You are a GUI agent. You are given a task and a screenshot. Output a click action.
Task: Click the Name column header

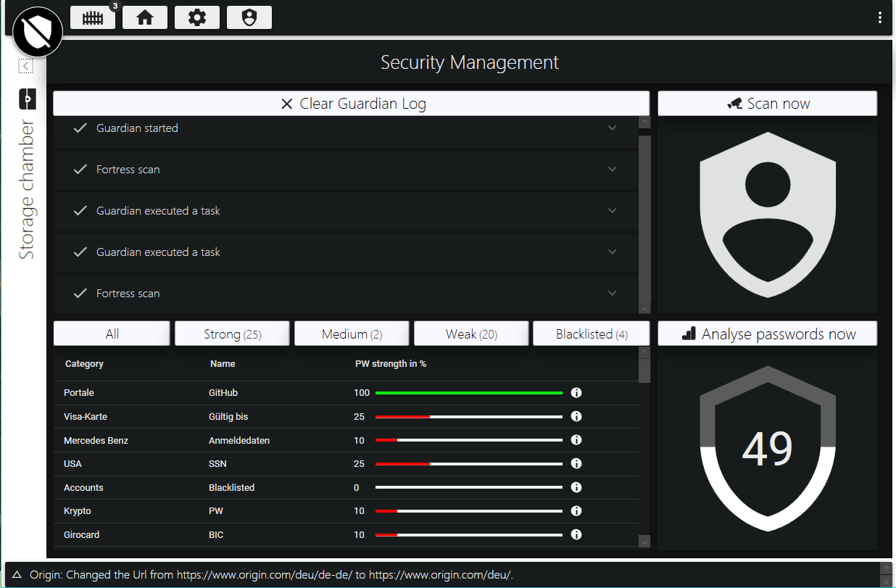[223, 364]
